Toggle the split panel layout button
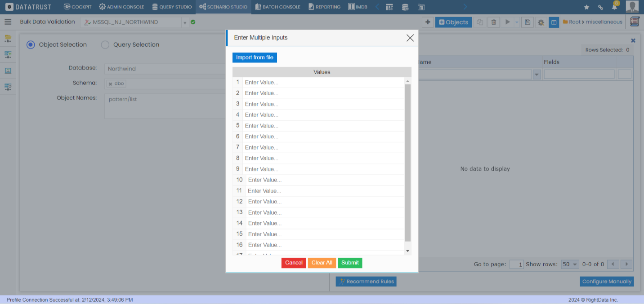 click(554, 22)
